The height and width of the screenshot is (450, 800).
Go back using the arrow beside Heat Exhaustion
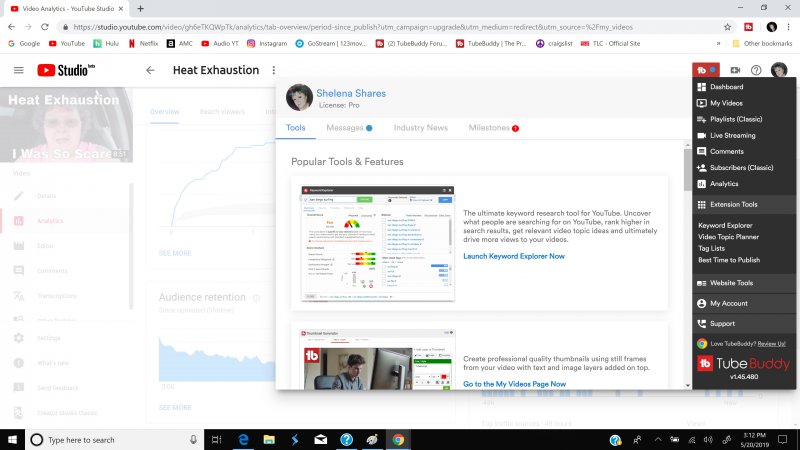[x=150, y=70]
